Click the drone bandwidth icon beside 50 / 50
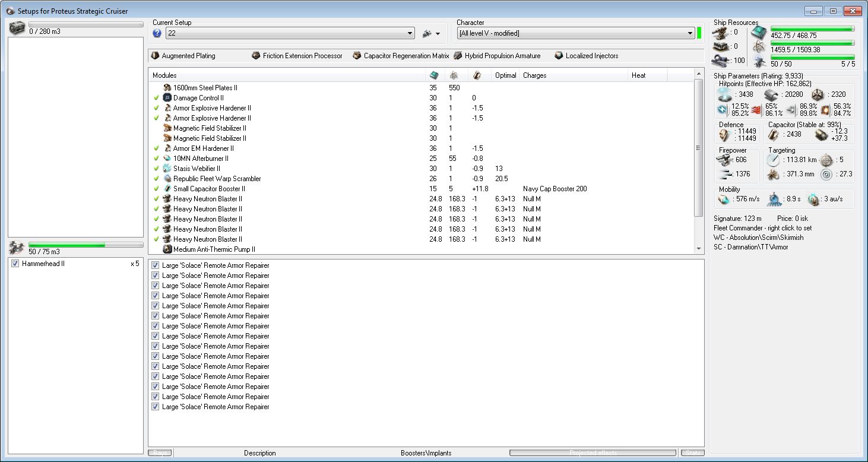The width and height of the screenshot is (868, 462). 759,60
